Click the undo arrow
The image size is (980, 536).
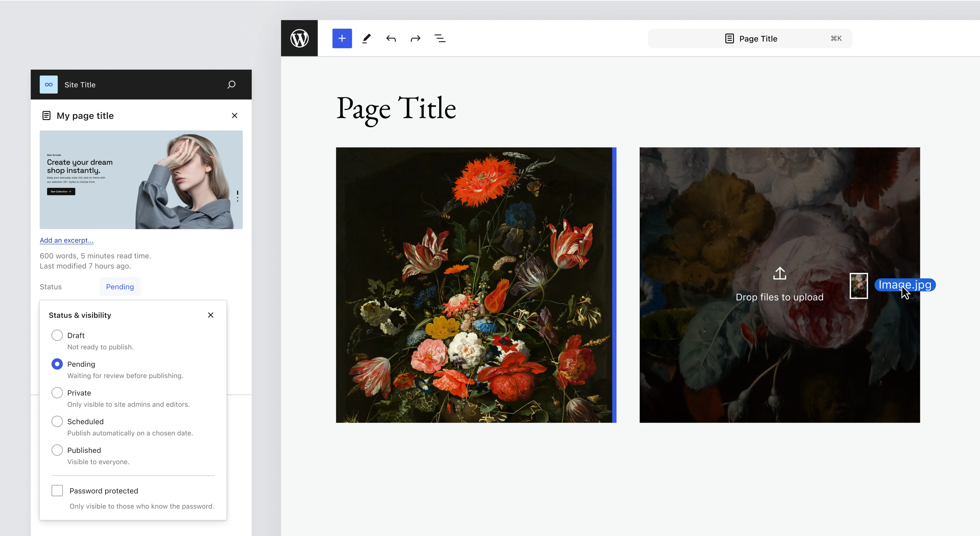pos(391,38)
